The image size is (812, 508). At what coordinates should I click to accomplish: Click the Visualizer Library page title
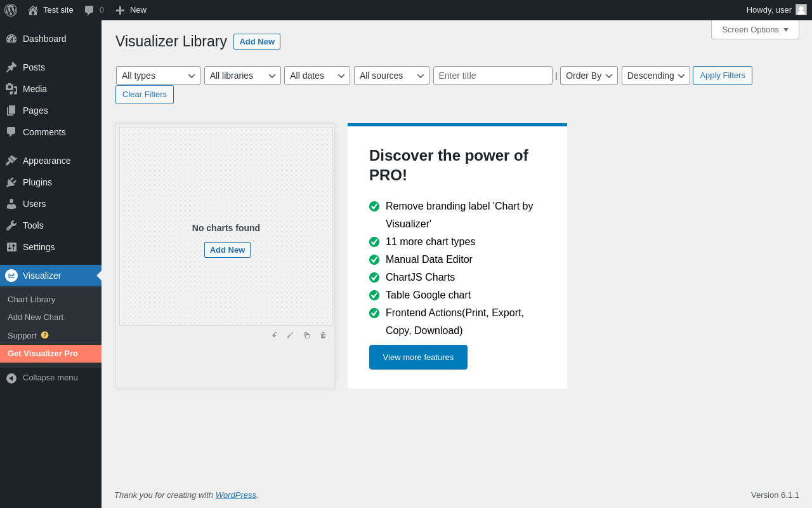tap(171, 41)
